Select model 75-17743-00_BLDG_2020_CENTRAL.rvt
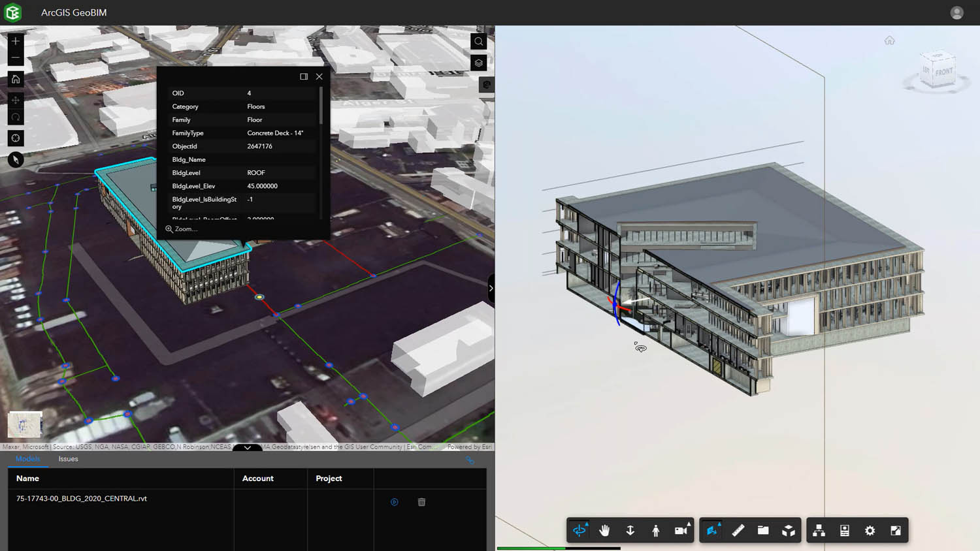980x551 pixels. click(82, 498)
